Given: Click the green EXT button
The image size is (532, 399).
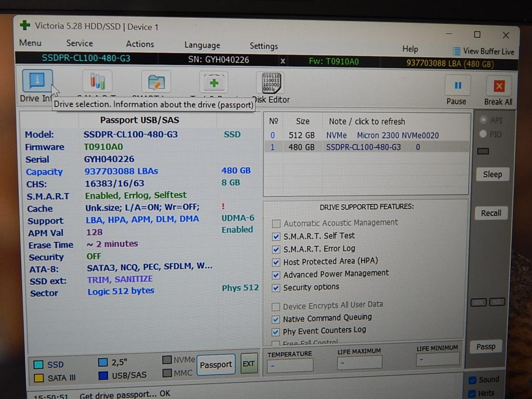Looking at the screenshot, I should click(x=249, y=364).
